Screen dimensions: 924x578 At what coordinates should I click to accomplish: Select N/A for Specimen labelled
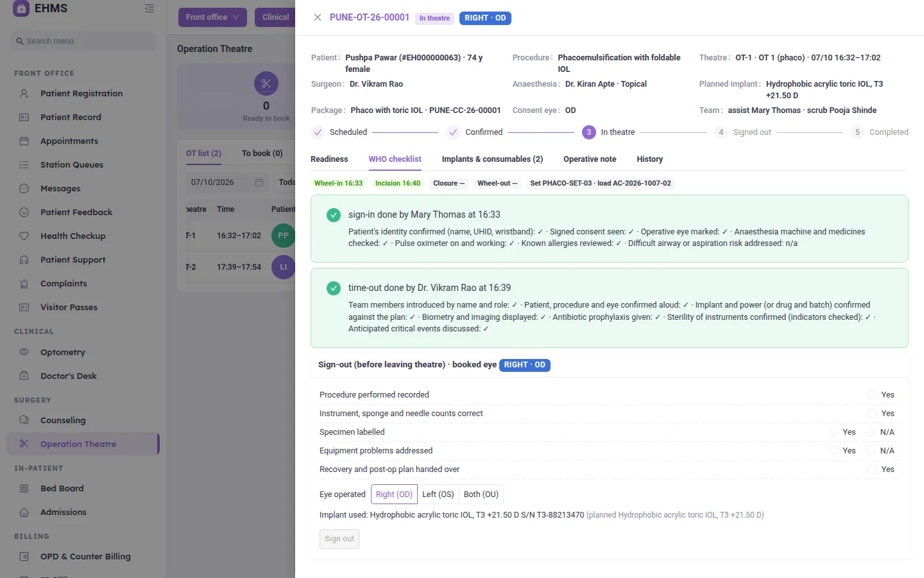click(x=871, y=432)
